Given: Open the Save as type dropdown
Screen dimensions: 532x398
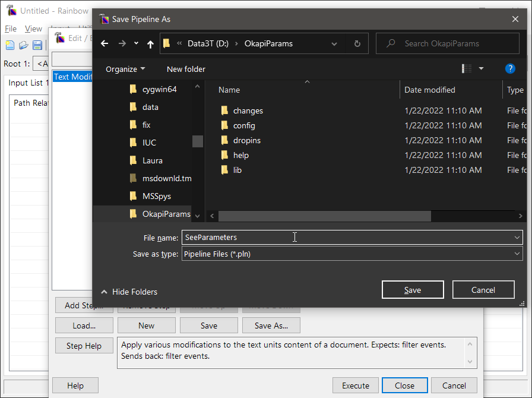Looking at the screenshot, I should 517,254.
